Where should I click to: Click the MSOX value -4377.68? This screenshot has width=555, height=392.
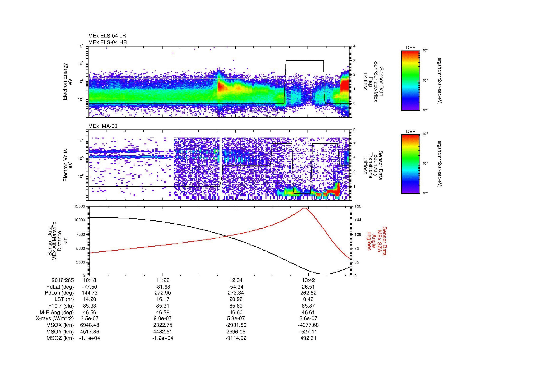[308, 325]
